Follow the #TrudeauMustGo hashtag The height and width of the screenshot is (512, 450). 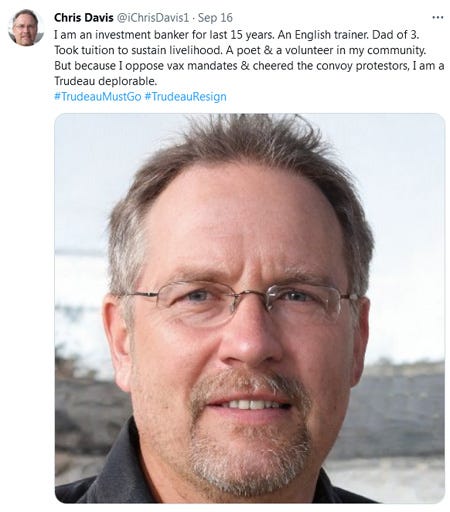98,97
